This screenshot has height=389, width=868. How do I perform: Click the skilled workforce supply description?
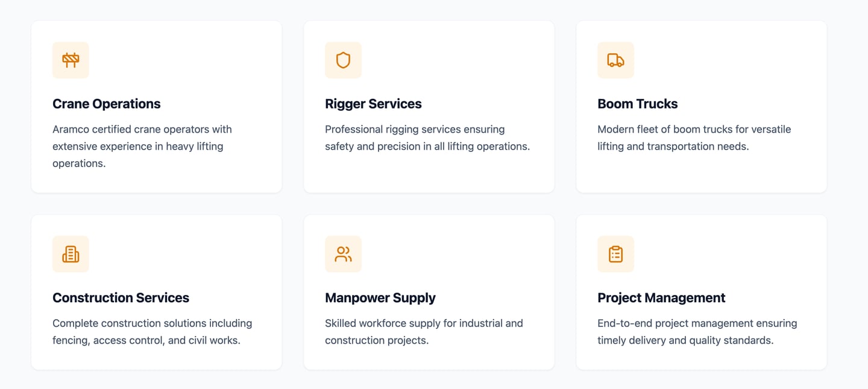424,332
